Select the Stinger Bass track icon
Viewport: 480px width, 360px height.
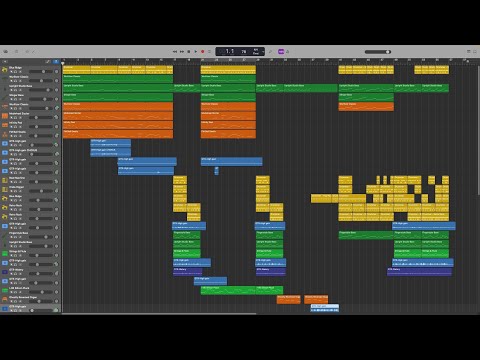(x=5, y=97)
